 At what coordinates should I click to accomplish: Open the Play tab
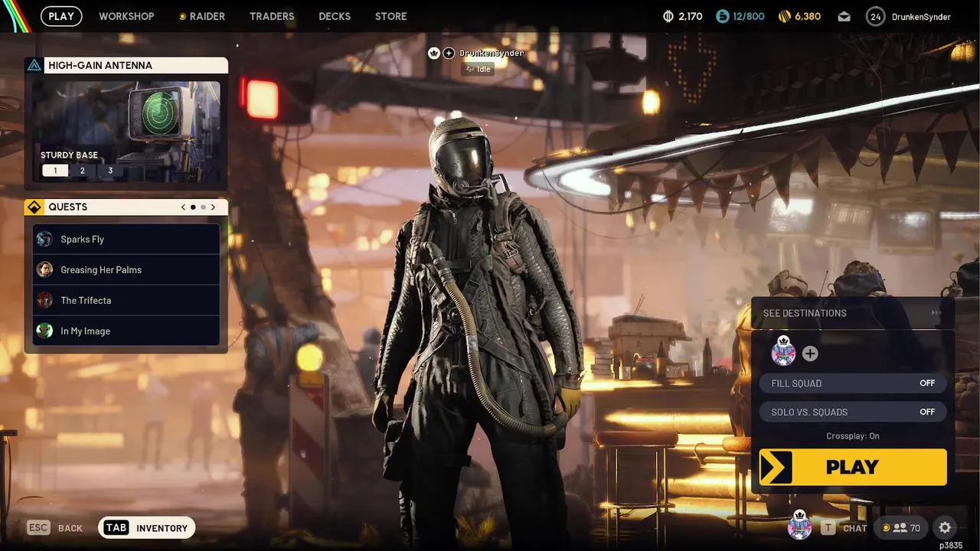(61, 16)
